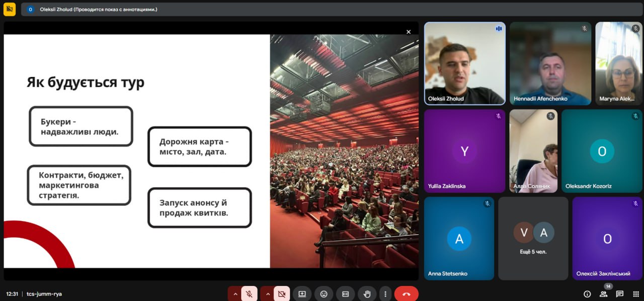Open the chat messages icon

pos(619,294)
